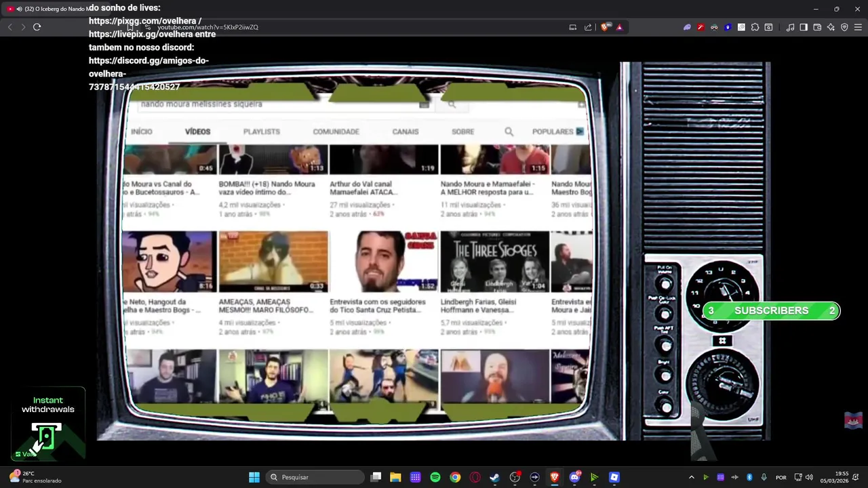The image size is (868, 488).
Task: Open the Windows Start menu
Action: [254, 477]
